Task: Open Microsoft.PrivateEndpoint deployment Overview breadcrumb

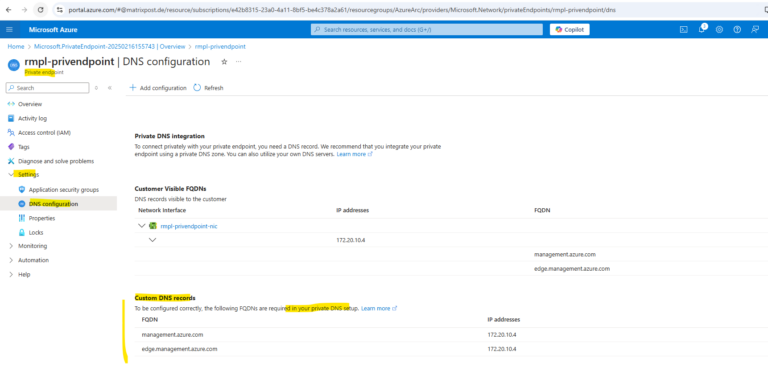Action: click(x=110, y=47)
